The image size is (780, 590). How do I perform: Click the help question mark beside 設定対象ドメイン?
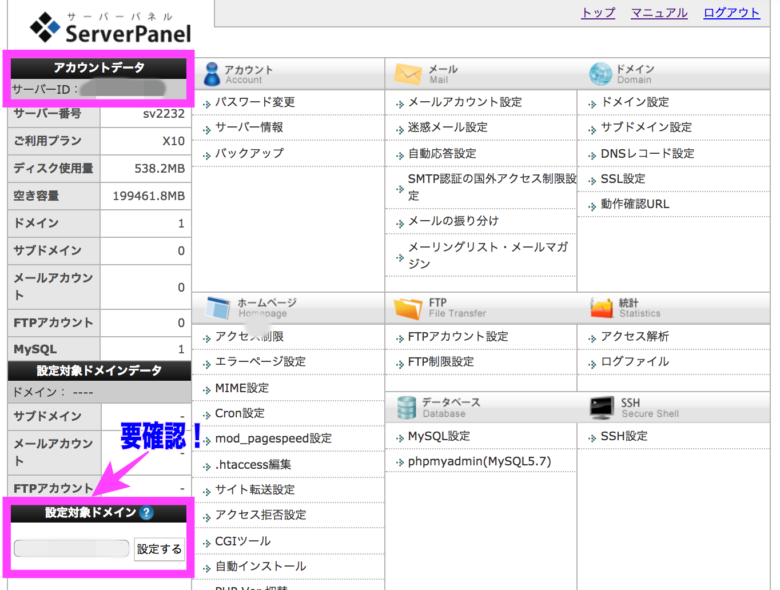coord(146,512)
